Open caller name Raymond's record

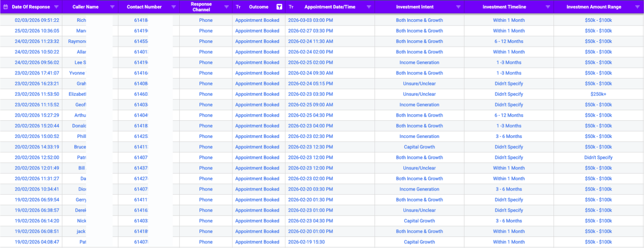click(x=76, y=41)
